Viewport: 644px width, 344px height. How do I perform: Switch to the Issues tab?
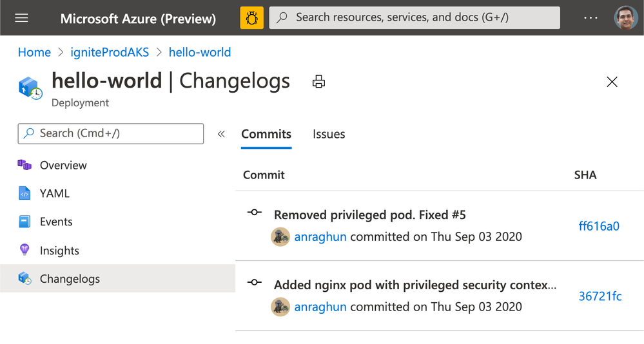coord(329,134)
